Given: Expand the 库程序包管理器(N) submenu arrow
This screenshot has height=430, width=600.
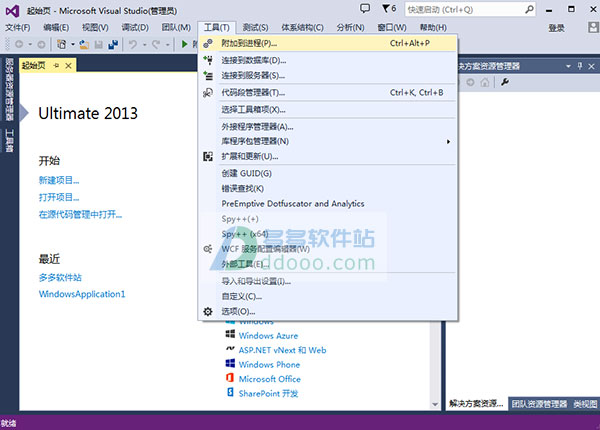Looking at the screenshot, I should [448, 142].
